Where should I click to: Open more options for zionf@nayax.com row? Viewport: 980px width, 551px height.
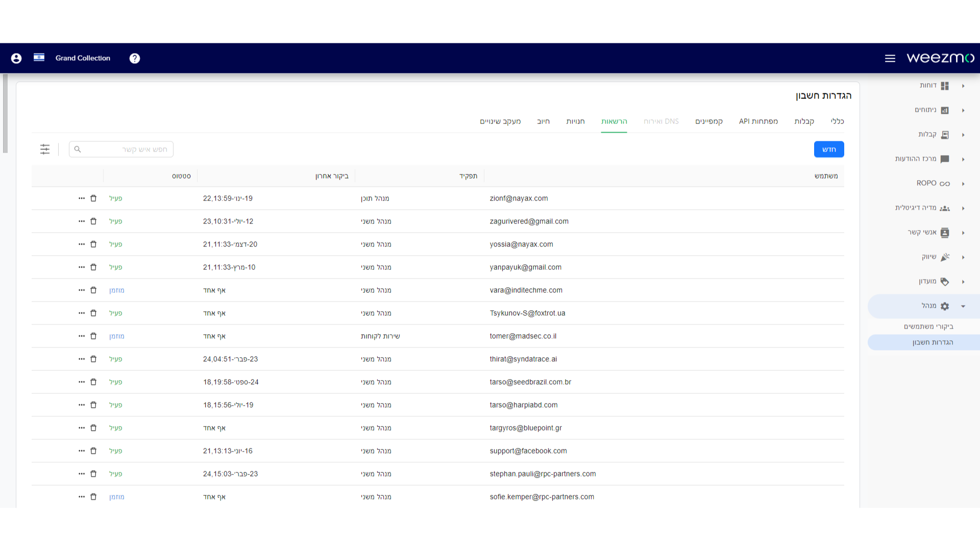tap(82, 198)
